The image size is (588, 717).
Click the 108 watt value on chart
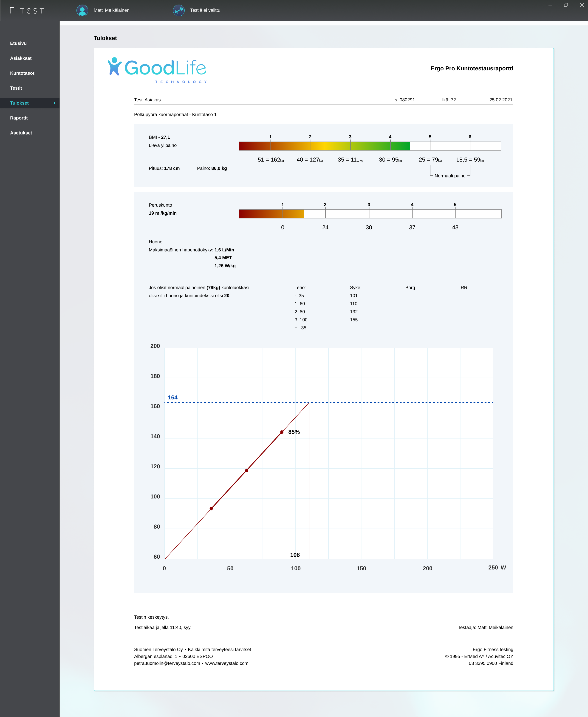coord(295,555)
